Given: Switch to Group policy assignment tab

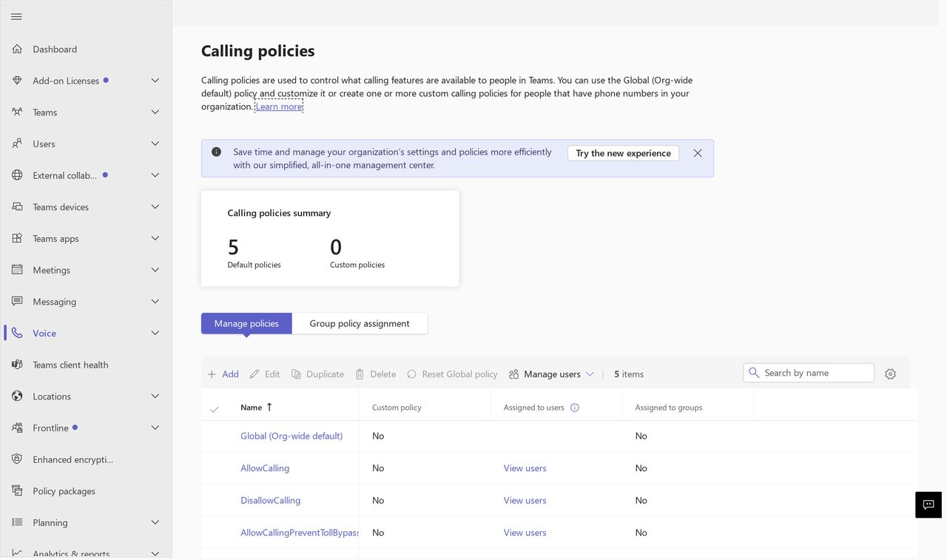Looking at the screenshot, I should click(360, 323).
